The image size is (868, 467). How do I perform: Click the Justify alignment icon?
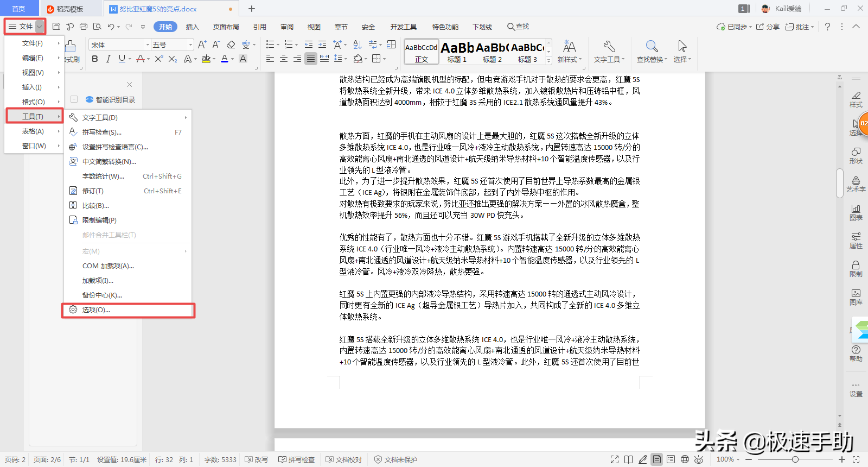coord(311,59)
